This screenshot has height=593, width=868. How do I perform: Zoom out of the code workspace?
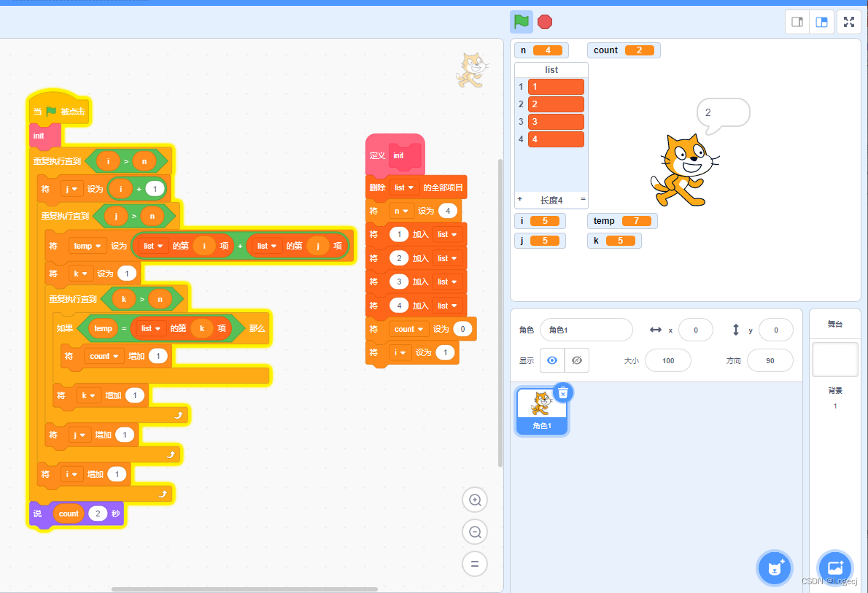pos(474,532)
